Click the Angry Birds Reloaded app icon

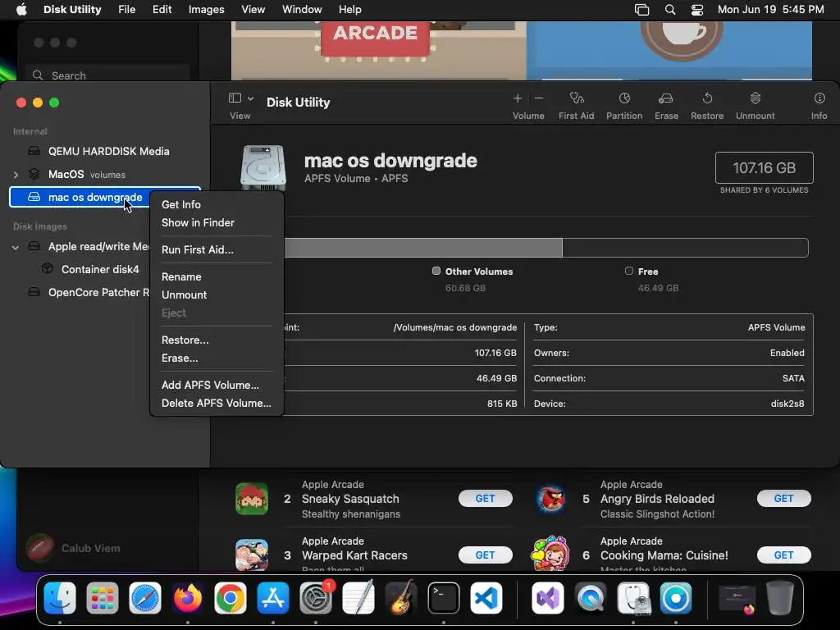tap(550, 499)
